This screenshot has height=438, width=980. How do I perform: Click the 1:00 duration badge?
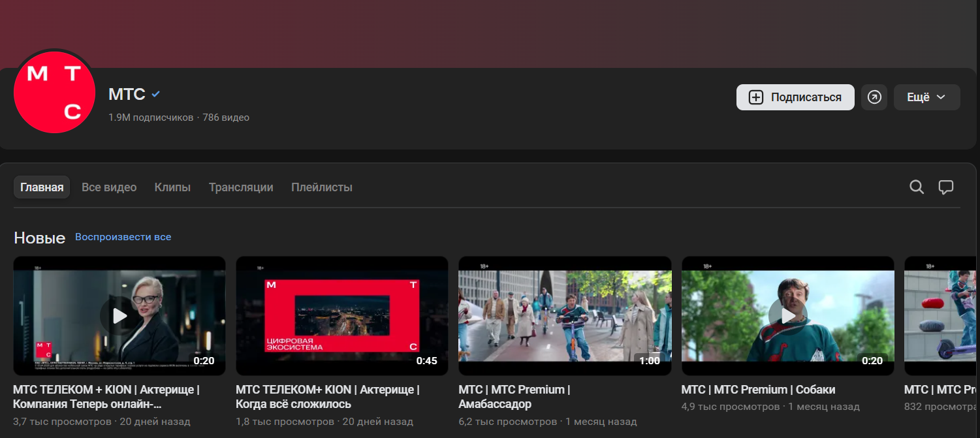[x=650, y=360]
